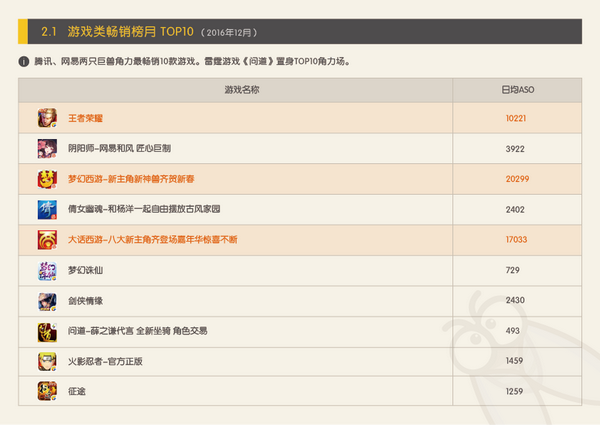Select the 大话西游-八大新主角 game name
The image size is (600, 425).
coord(153,240)
